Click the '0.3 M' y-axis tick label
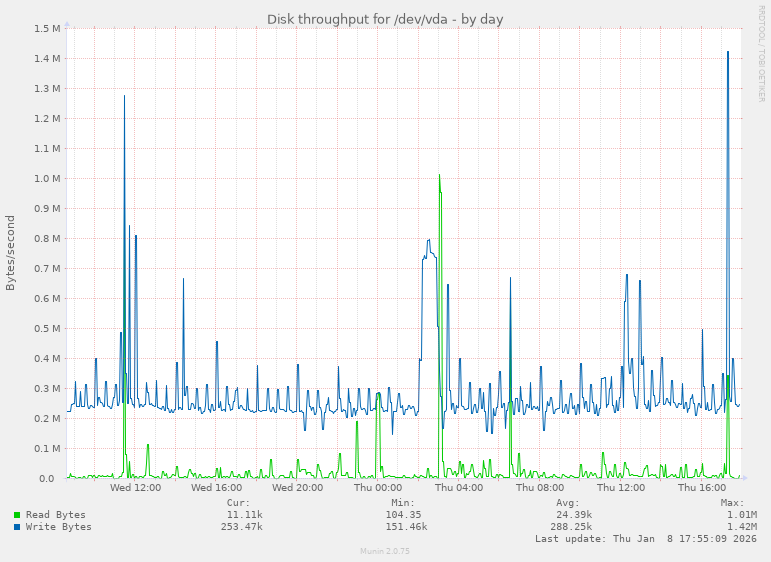This screenshot has width=771, height=562. coord(47,388)
